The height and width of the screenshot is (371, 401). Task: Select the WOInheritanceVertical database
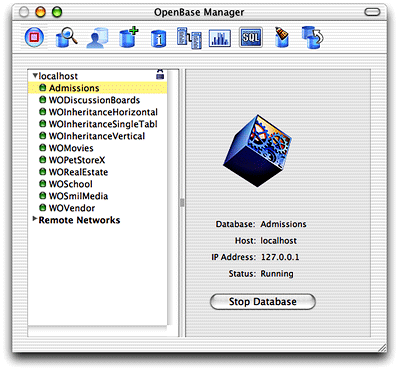click(x=97, y=136)
